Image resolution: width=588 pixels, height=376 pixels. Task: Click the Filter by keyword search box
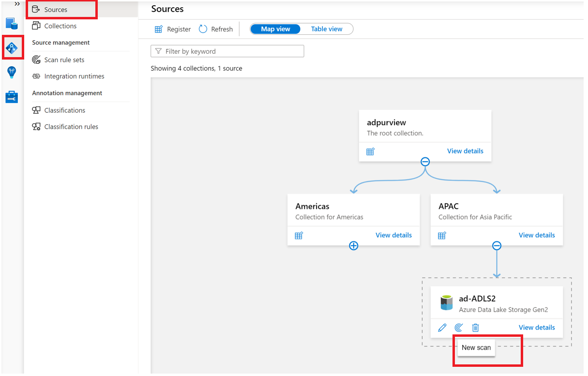pyautogui.click(x=227, y=51)
